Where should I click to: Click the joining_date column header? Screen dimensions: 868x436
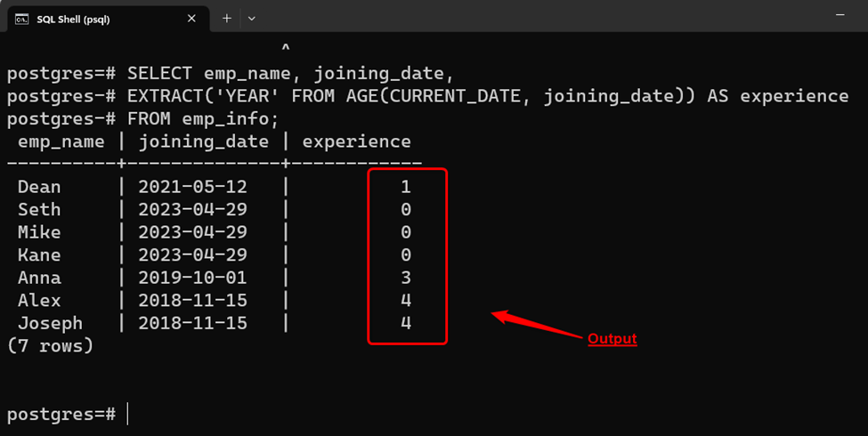204,141
